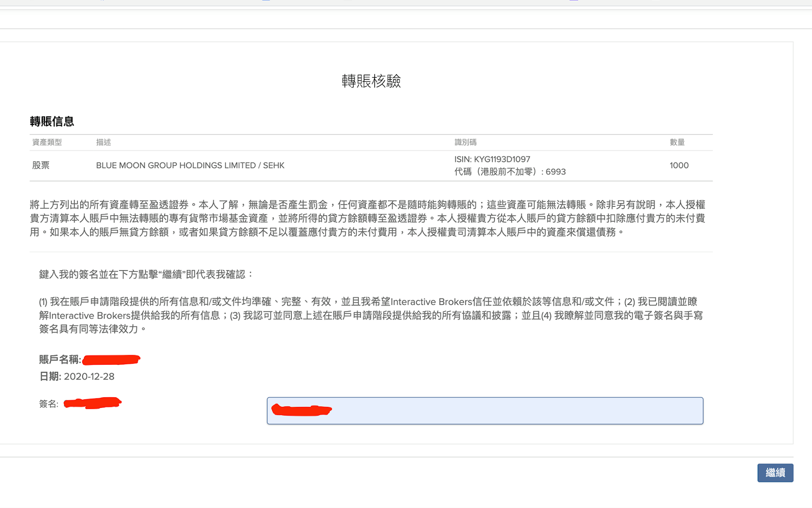Viewport: 812px width, 508px height.
Task: Click the 資產類型 column header
Action: (47, 142)
